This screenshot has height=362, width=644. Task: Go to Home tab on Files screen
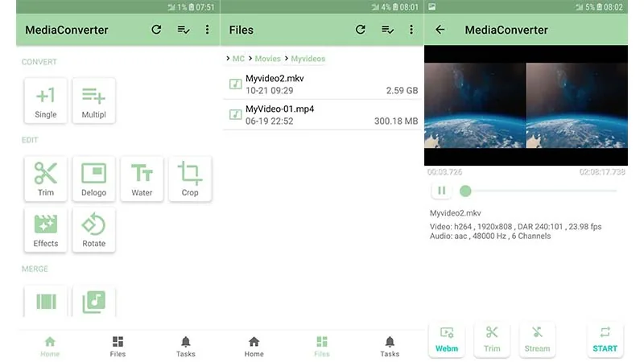click(254, 347)
